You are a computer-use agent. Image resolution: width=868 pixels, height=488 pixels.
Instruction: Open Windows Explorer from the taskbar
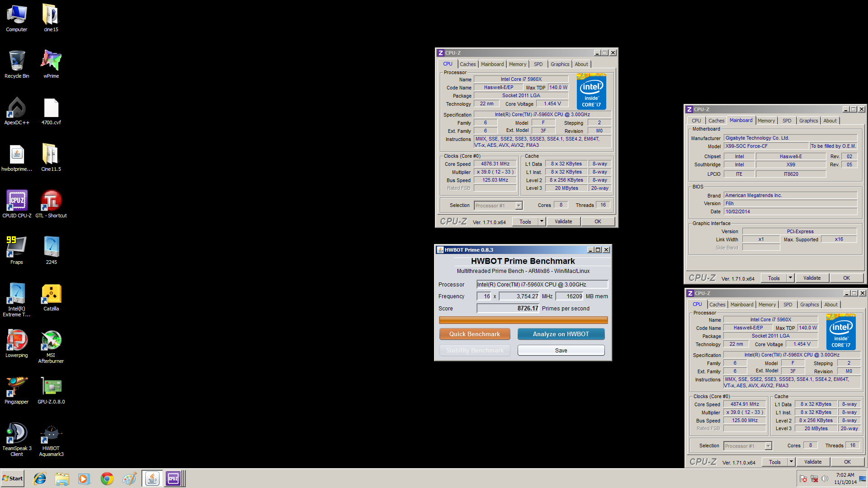click(x=62, y=479)
